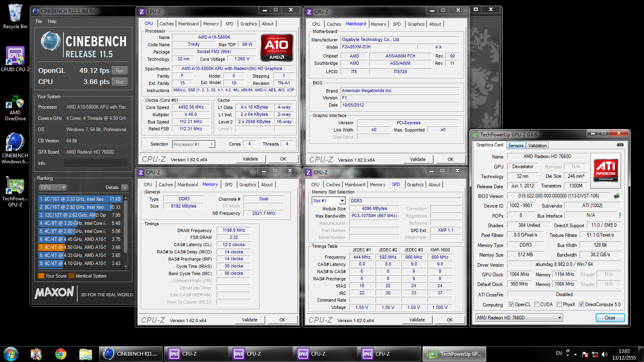Image resolution: width=644 pixels, height=362 pixels.
Task: Click the GPU-Z Driver Version value
Action: point(564,265)
